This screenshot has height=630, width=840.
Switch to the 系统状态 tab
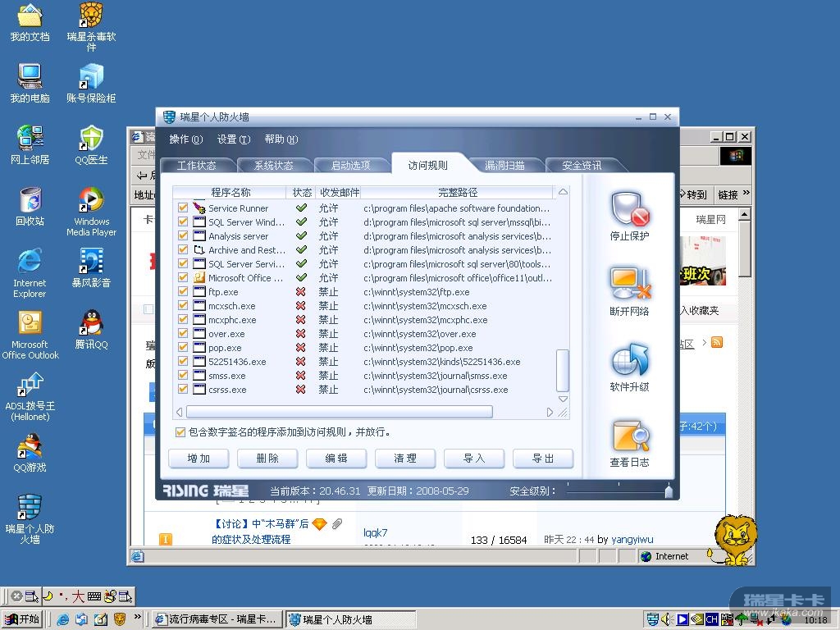[274, 166]
